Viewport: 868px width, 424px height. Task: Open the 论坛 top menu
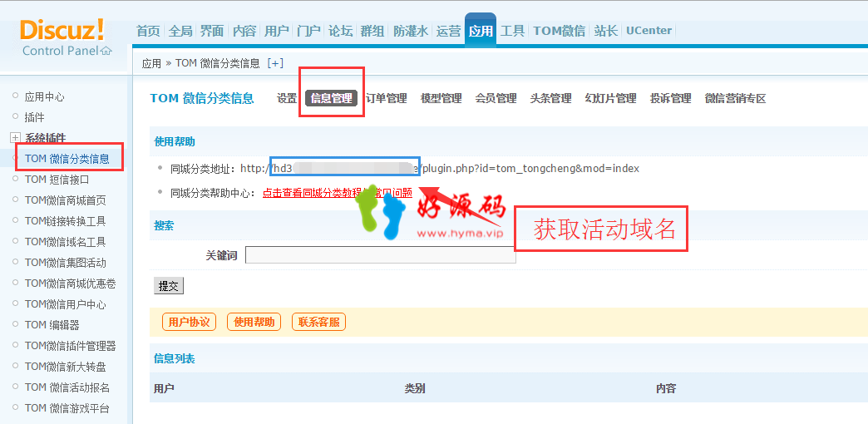pyautogui.click(x=340, y=31)
